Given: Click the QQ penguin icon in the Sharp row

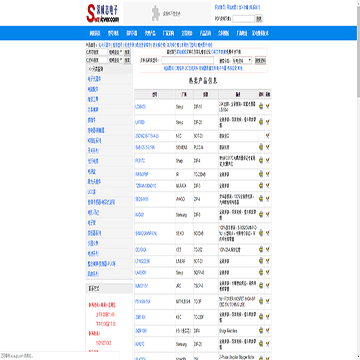Looking at the screenshot, I should pyautogui.click(x=261, y=161).
